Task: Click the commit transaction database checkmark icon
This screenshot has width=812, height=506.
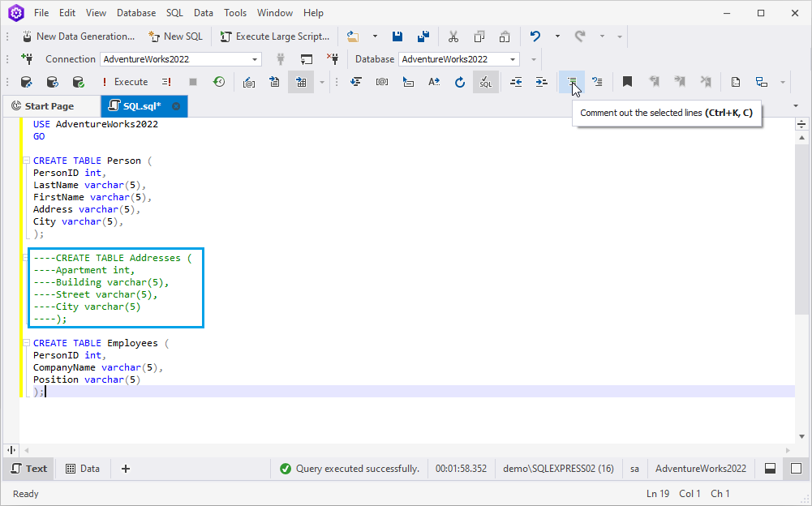Action: click(x=78, y=82)
